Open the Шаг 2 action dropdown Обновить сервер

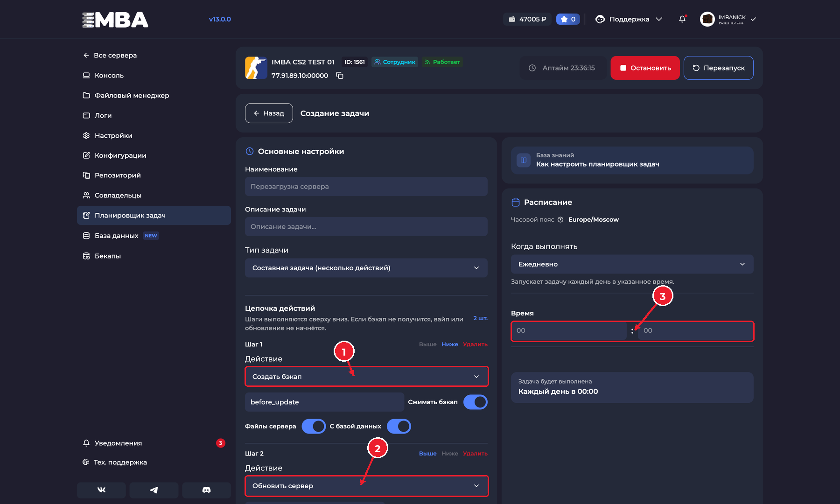coord(366,486)
